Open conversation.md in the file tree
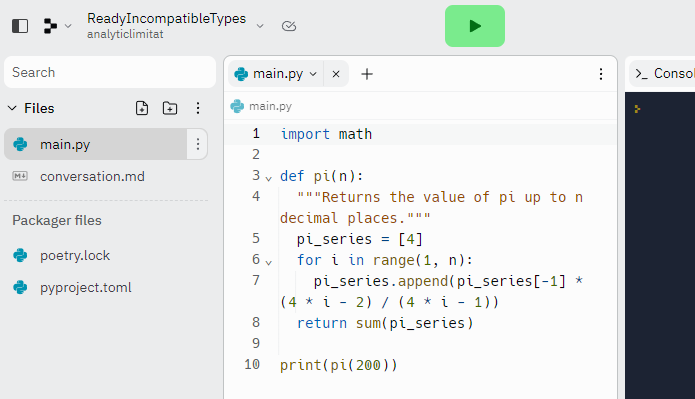The width and height of the screenshot is (695, 399). click(92, 176)
